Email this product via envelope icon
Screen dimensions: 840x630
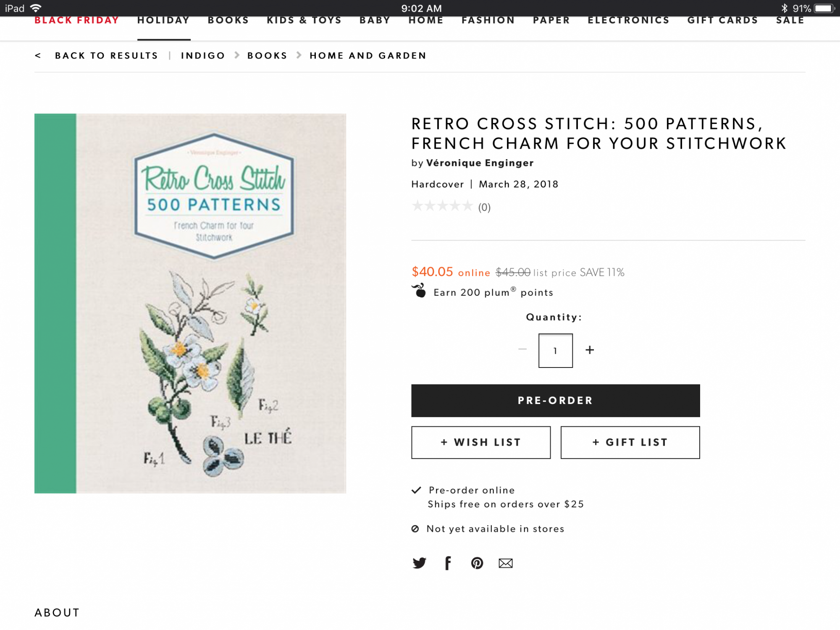tap(506, 563)
